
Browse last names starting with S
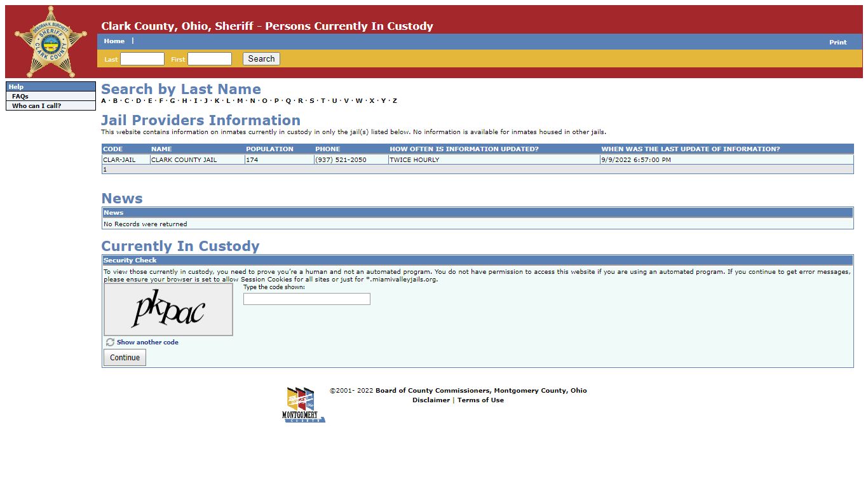click(x=312, y=100)
